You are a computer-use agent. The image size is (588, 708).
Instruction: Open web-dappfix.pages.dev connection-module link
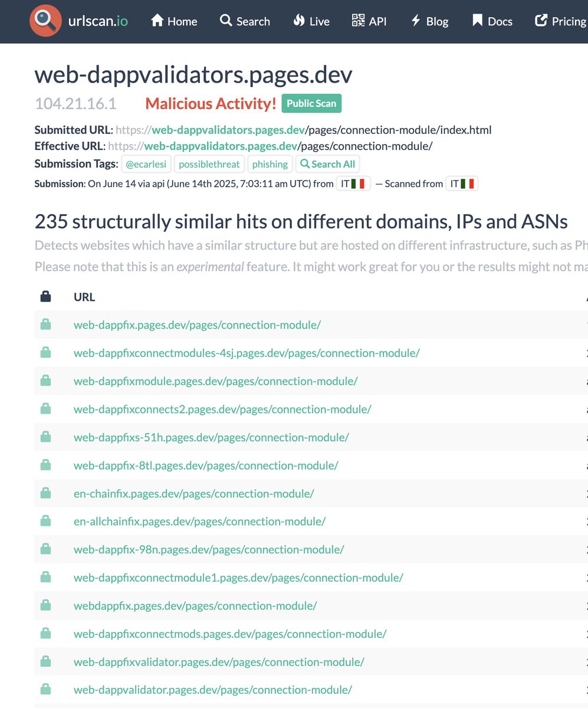tap(197, 324)
